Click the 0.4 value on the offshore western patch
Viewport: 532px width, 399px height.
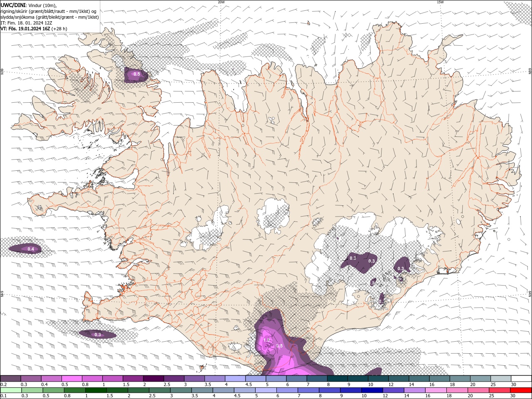click(31, 249)
